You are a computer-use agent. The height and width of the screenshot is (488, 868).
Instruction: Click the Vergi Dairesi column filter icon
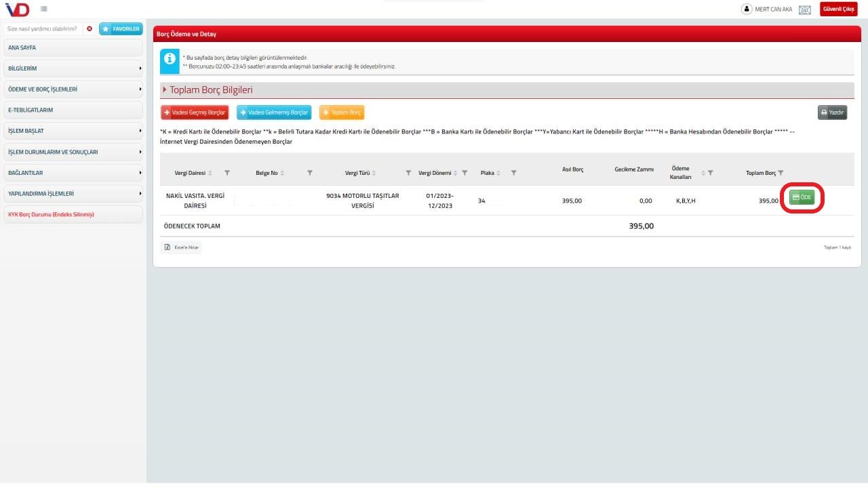227,173
